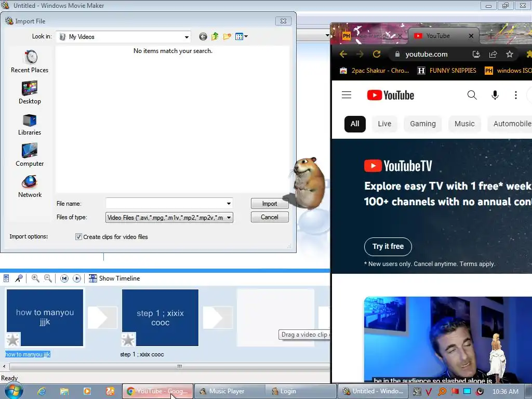Zoom in the storyboard timeline
Viewport: 532px width, 399px height.
pyautogui.click(x=35, y=278)
